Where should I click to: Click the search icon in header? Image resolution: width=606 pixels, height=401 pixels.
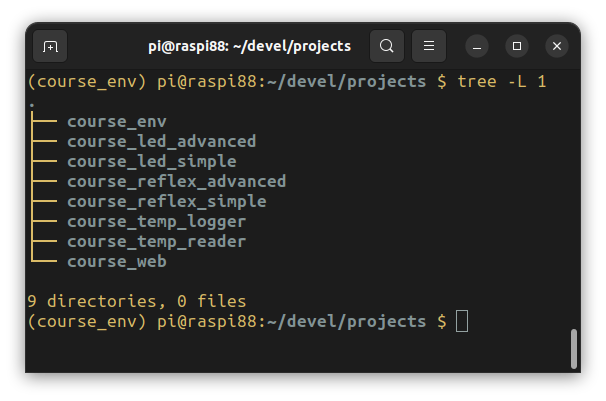pos(387,46)
